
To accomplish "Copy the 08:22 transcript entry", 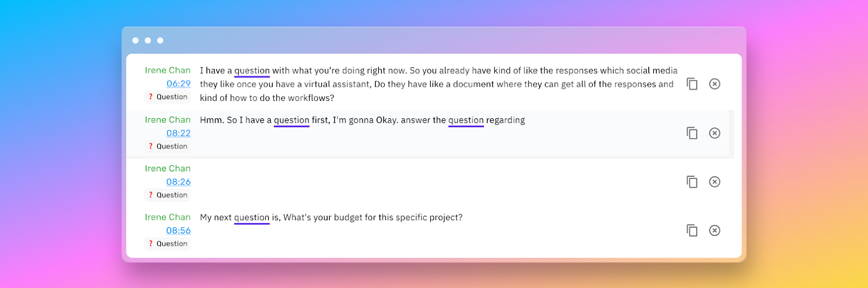I will [692, 133].
